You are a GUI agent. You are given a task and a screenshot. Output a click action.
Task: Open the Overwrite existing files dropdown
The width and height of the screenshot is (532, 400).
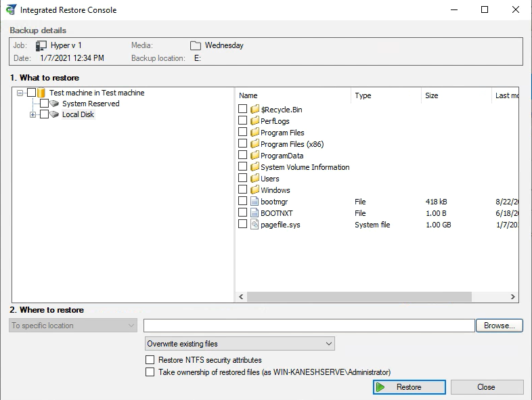click(240, 344)
